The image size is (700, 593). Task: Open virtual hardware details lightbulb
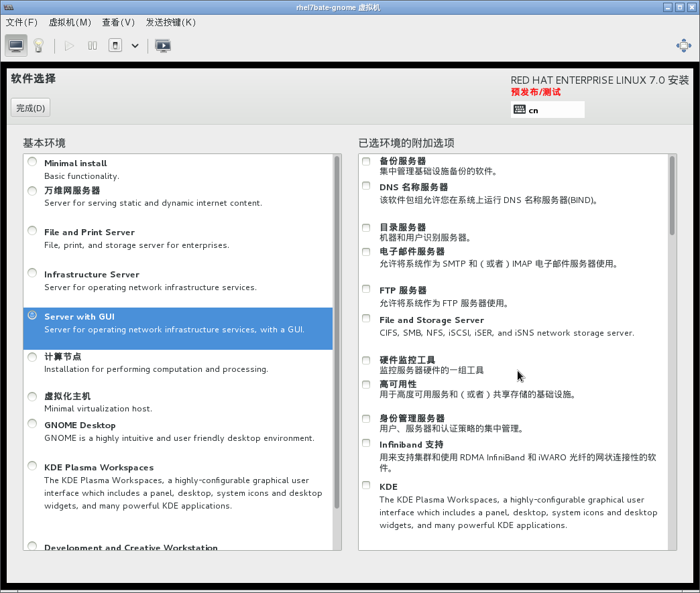coord(39,46)
